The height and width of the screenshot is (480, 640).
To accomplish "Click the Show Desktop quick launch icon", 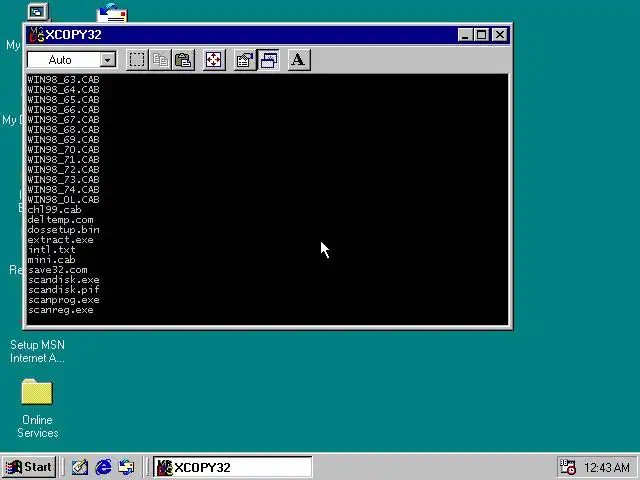I will pyautogui.click(x=80, y=467).
